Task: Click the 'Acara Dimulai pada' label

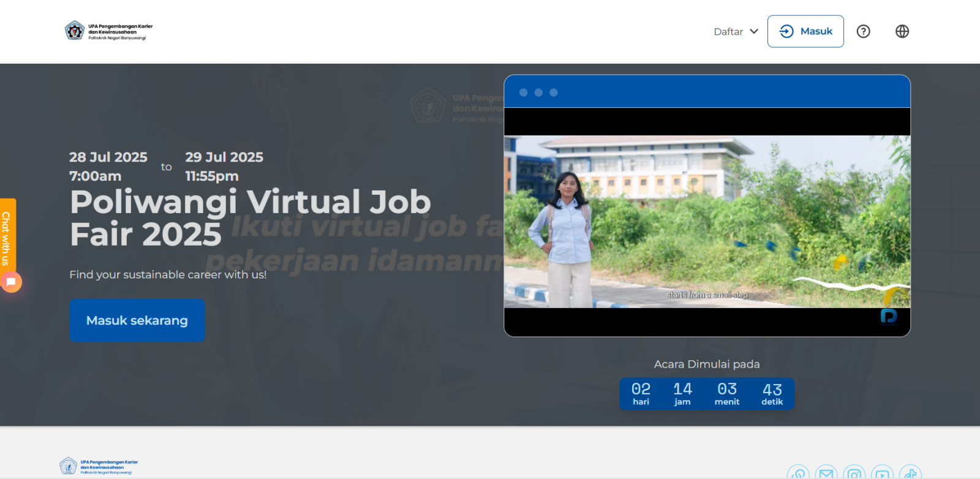Action: tap(707, 364)
